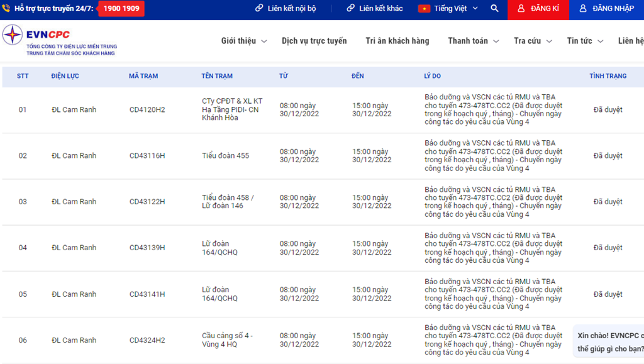The image size is (644, 364).
Task: Expand the Tra cứu menu chevron
Action: coord(549,41)
